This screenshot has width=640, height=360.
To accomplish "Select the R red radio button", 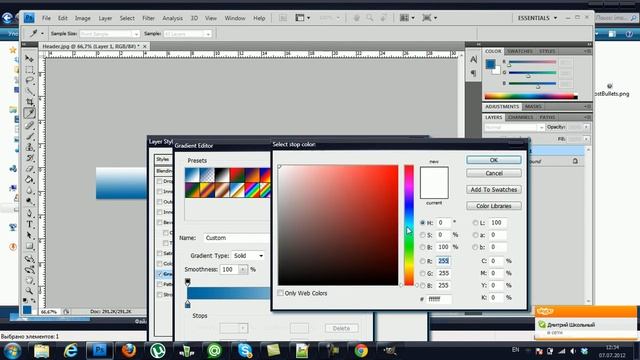I will pos(422,261).
